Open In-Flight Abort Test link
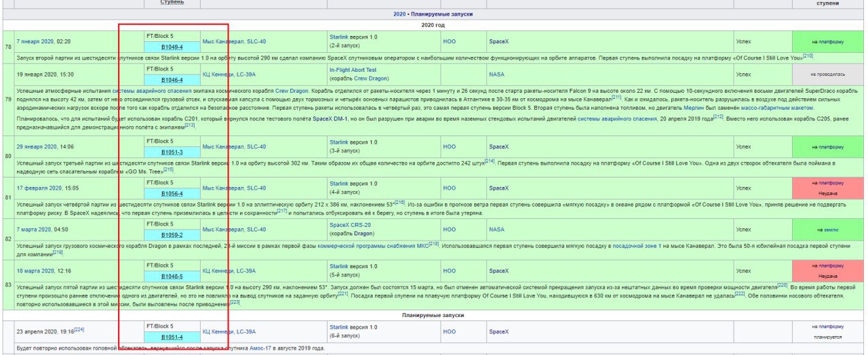 click(x=353, y=69)
